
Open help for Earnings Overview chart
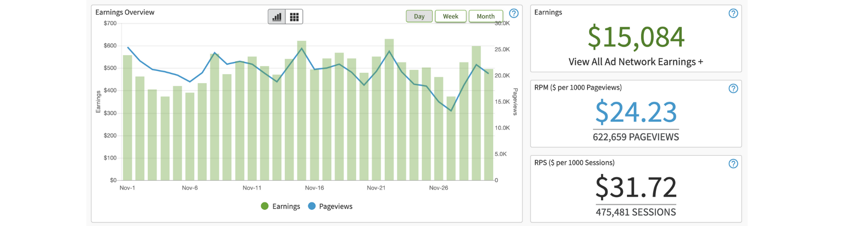pyautogui.click(x=514, y=14)
